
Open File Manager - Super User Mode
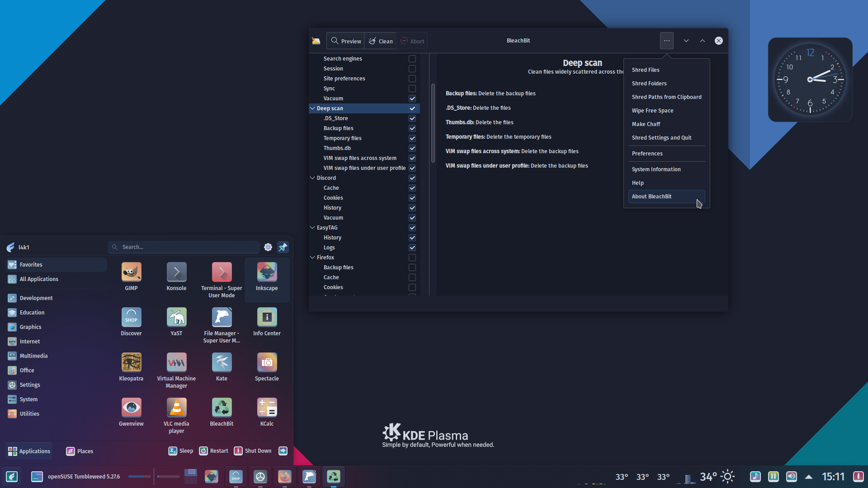click(x=222, y=325)
